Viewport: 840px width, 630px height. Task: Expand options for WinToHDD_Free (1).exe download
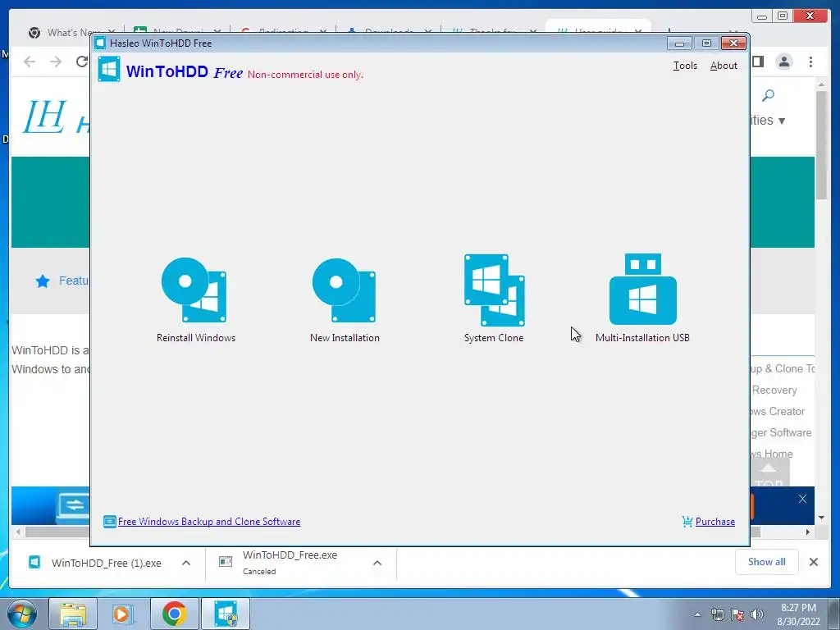tap(186, 563)
